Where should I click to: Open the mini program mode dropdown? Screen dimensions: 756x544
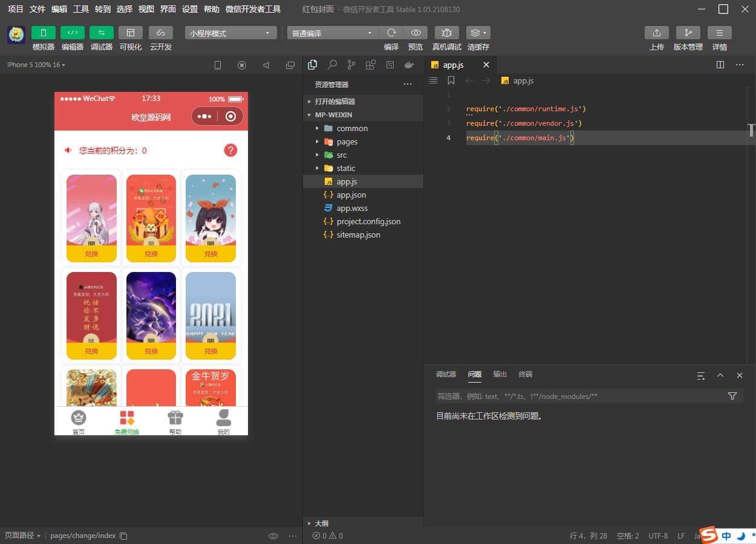230,33
